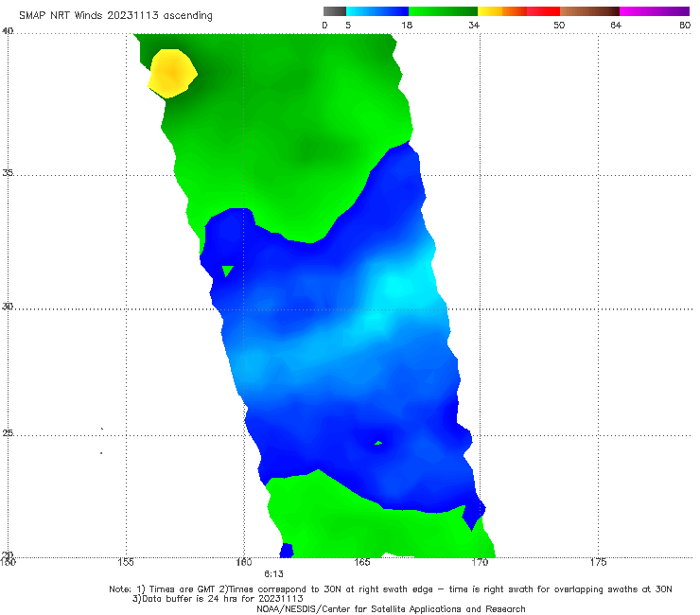The image size is (700, 615).
Task: Click the longitude label '165'
Action: tap(362, 562)
